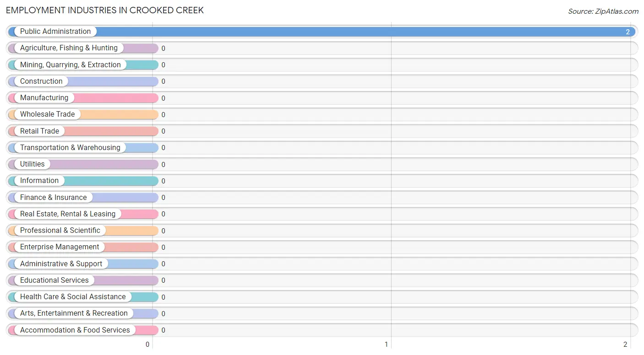Select the Real Estate, Rental & Leasing label
Image resolution: width=644 pixels, height=355 pixels.
click(68, 214)
